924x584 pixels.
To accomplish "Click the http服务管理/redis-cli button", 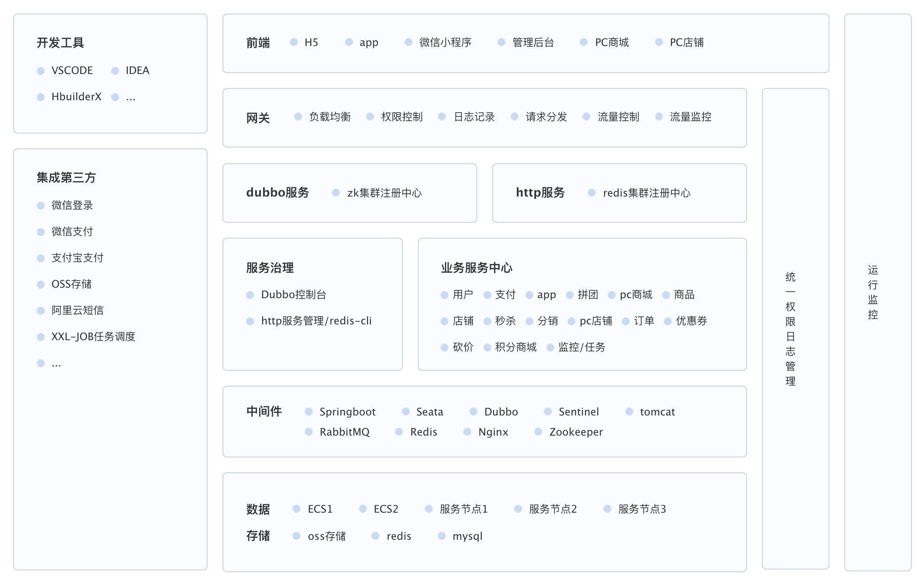I will tap(316, 320).
